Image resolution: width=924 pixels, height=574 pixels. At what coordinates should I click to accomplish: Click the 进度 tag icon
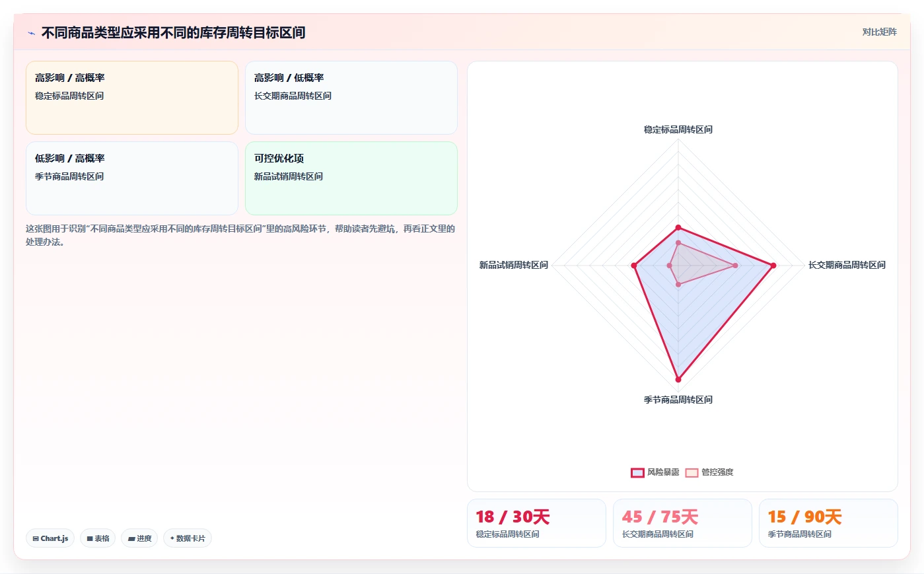tap(131, 538)
